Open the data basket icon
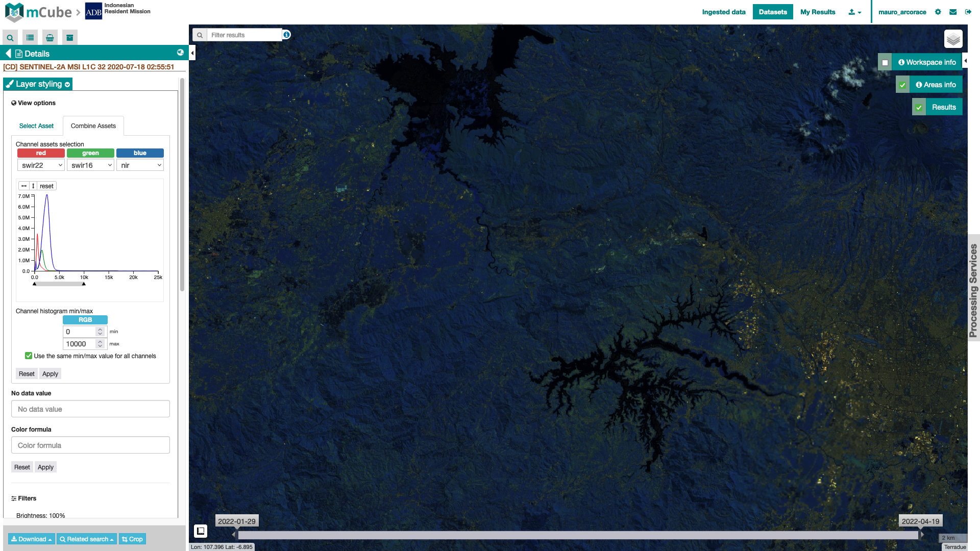 pos(50,38)
